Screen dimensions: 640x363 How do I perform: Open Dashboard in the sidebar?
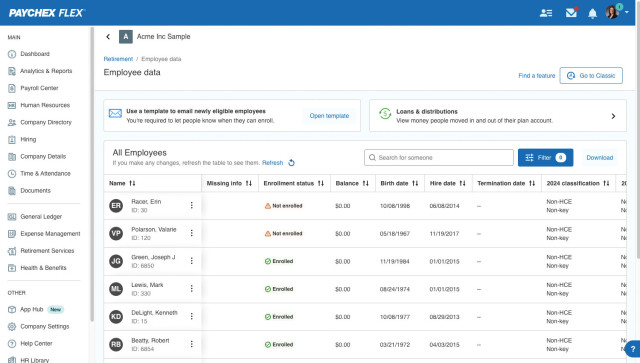(x=35, y=53)
